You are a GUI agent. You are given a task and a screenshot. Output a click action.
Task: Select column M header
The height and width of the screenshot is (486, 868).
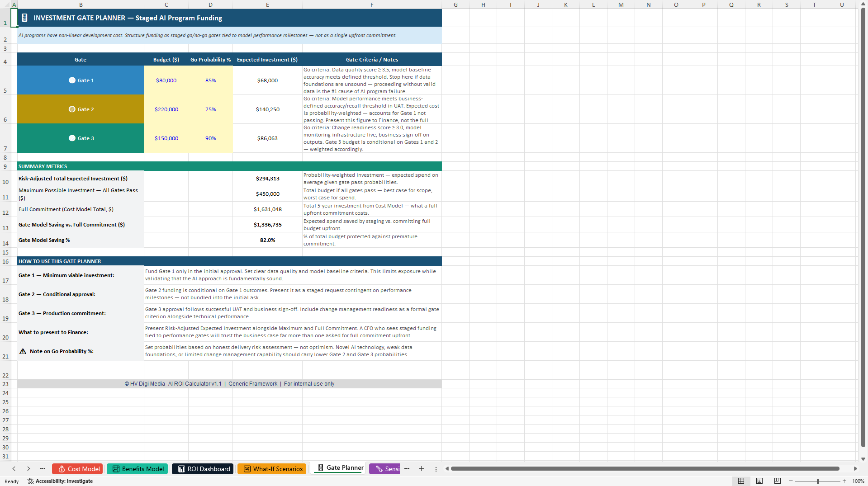point(621,5)
